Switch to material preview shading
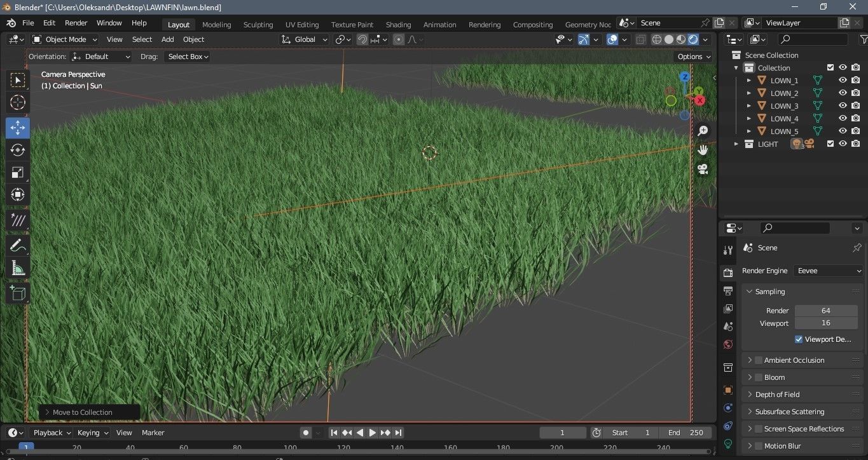This screenshot has width=868, height=460. click(x=681, y=39)
